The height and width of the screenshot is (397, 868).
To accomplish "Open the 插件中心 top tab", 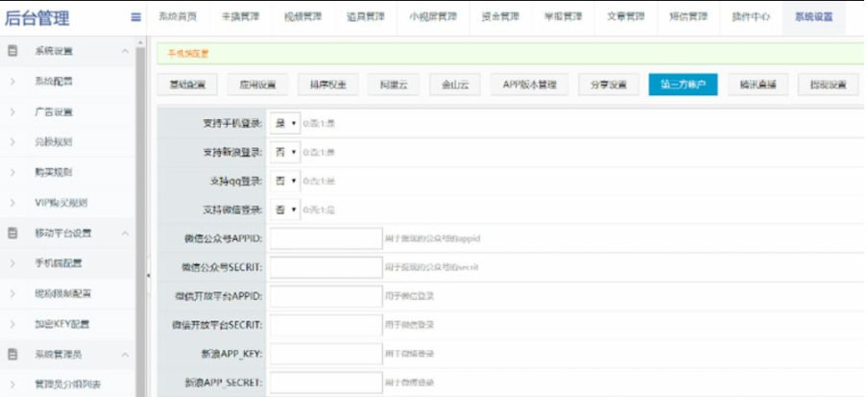I will point(750,17).
